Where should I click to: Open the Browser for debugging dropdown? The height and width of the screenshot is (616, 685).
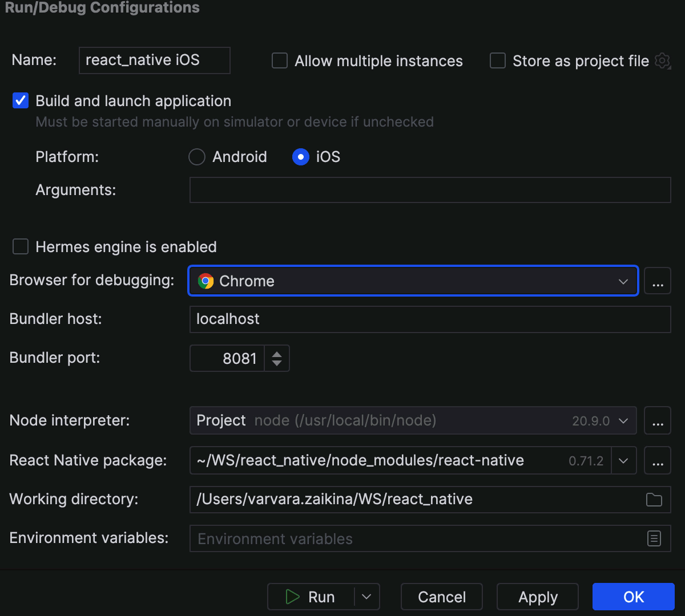click(623, 281)
